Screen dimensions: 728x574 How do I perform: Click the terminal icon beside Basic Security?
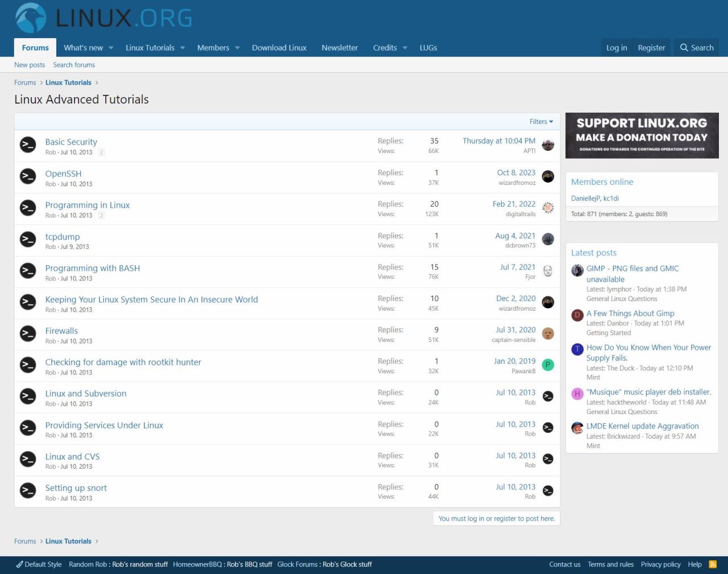[x=28, y=144]
